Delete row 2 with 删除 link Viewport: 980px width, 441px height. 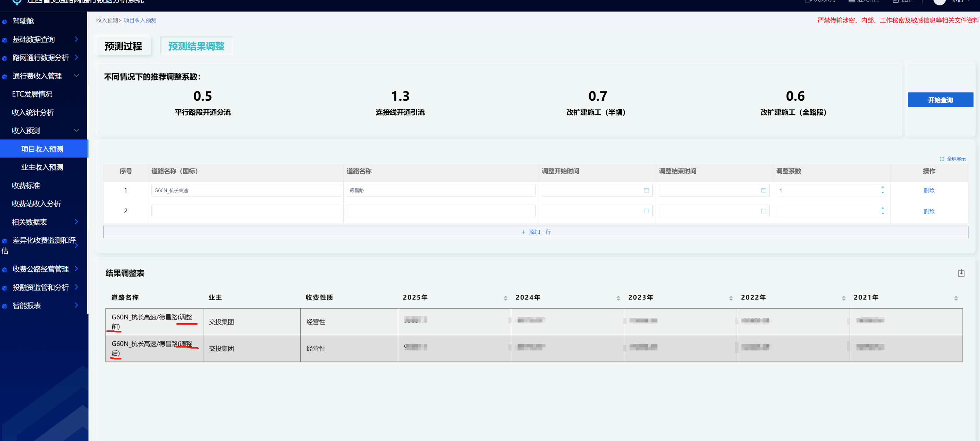pos(929,211)
